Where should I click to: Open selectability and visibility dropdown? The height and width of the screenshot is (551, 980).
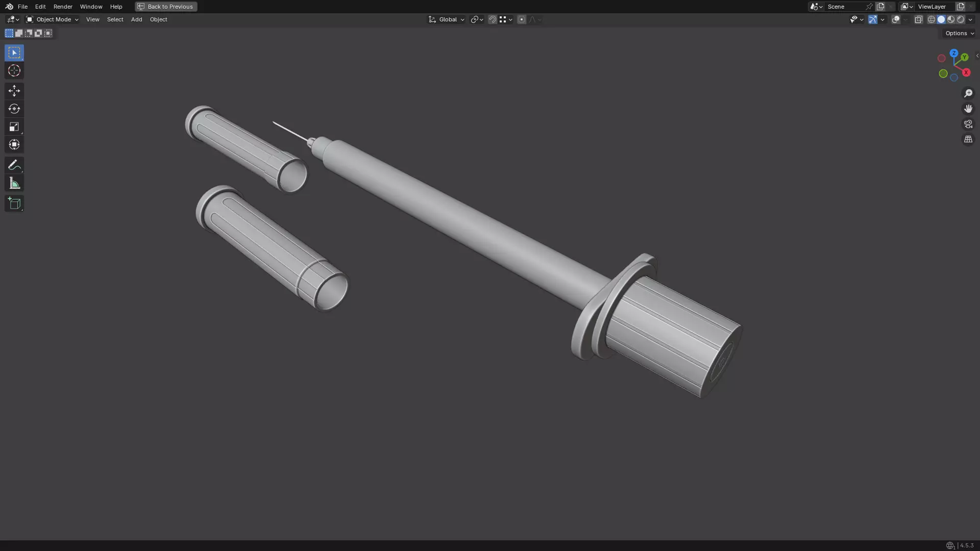coord(856,19)
